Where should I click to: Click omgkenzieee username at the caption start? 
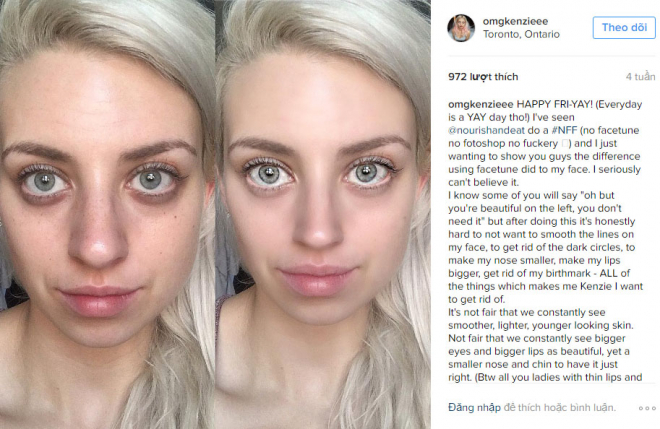pyautogui.click(x=481, y=104)
